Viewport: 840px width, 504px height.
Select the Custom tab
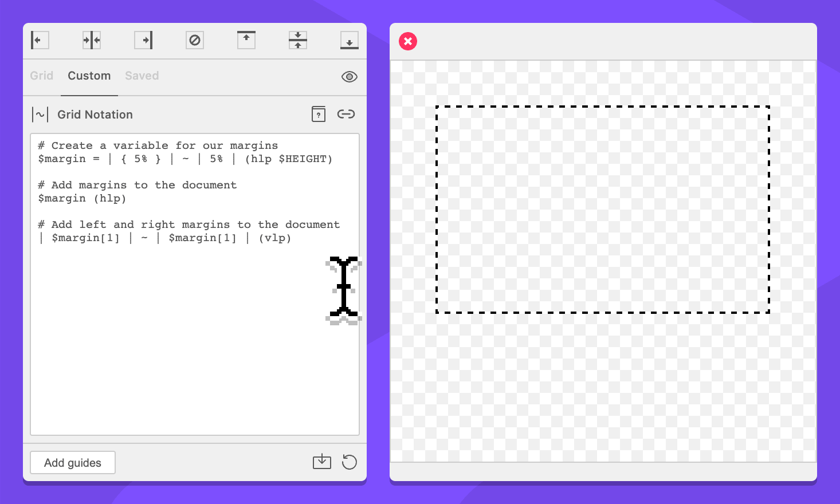89,76
